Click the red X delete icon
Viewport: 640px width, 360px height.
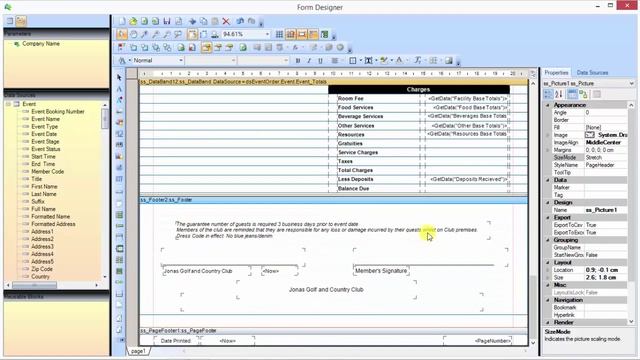pos(226,21)
